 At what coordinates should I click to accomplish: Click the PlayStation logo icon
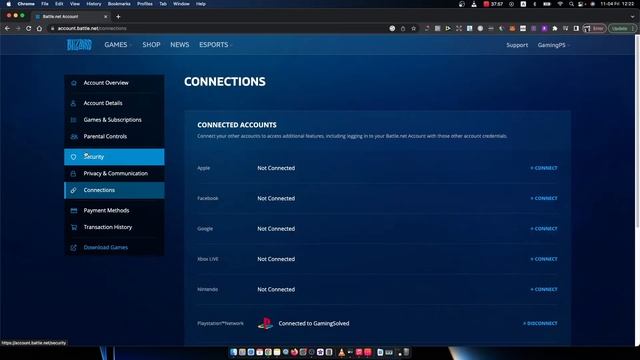click(265, 323)
